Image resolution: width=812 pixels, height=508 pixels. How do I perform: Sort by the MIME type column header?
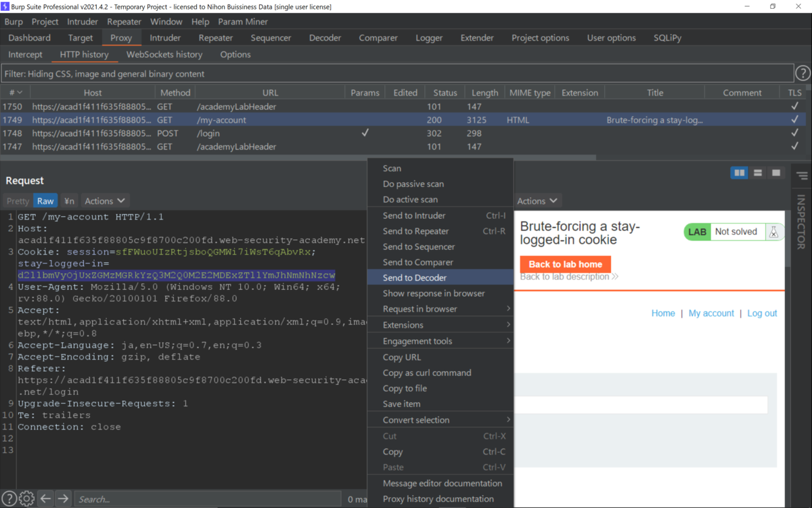pos(530,93)
